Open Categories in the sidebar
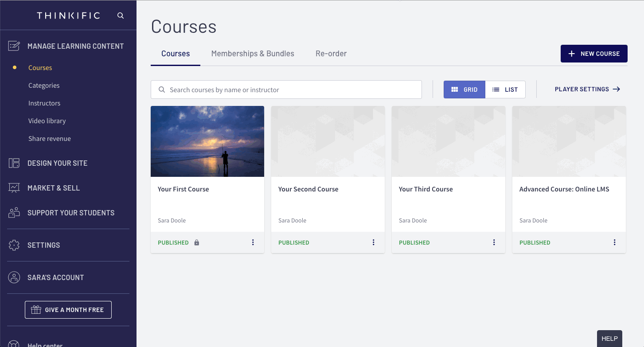Image resolution: width=644 pixels, height=347 pixels. click(x=44, y=86)
